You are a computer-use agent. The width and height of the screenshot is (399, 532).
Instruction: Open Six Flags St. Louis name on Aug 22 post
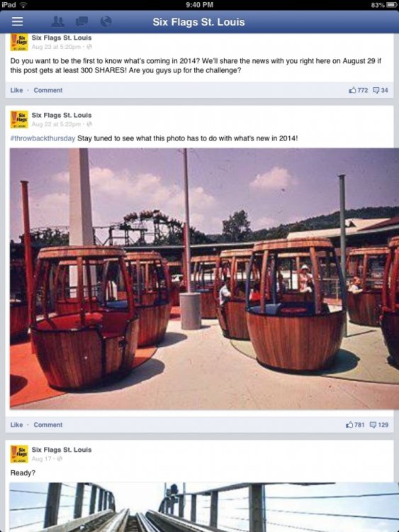click(x=62, y=115)
